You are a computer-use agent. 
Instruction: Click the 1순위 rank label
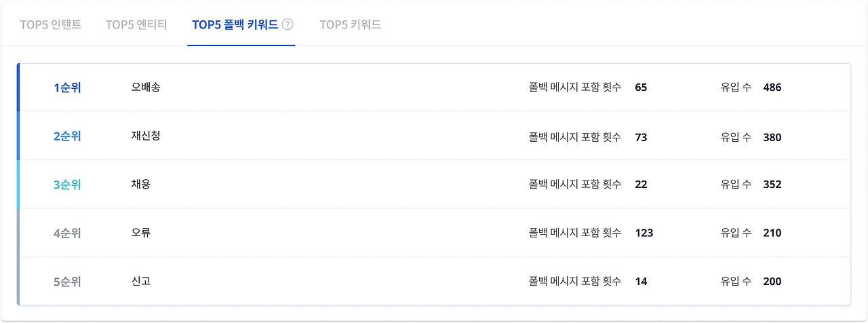[67, 88]
